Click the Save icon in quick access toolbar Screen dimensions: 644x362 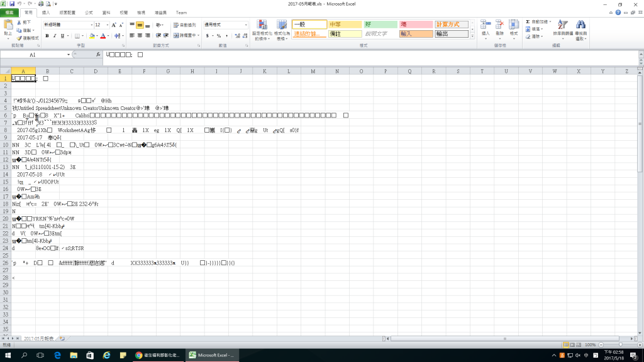12,4
